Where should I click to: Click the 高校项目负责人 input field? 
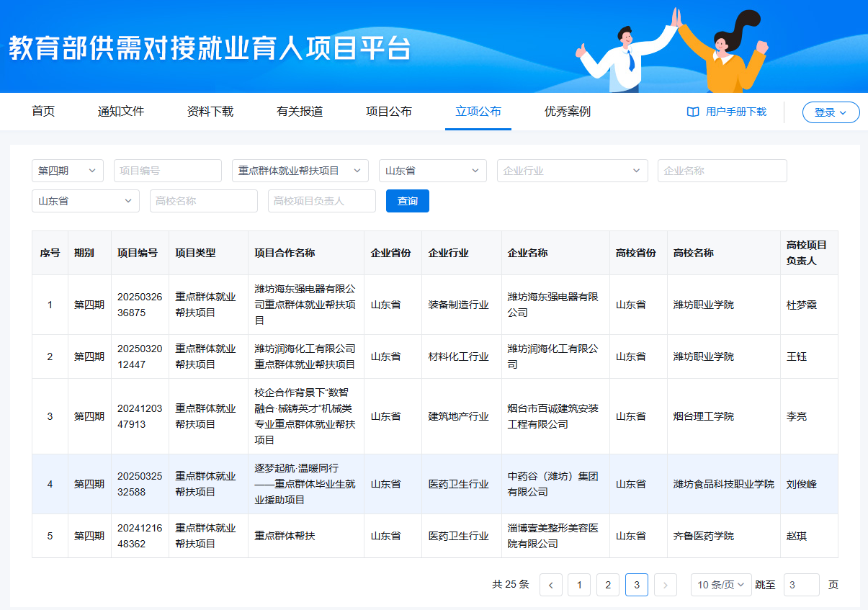click(x=322, y=201)
